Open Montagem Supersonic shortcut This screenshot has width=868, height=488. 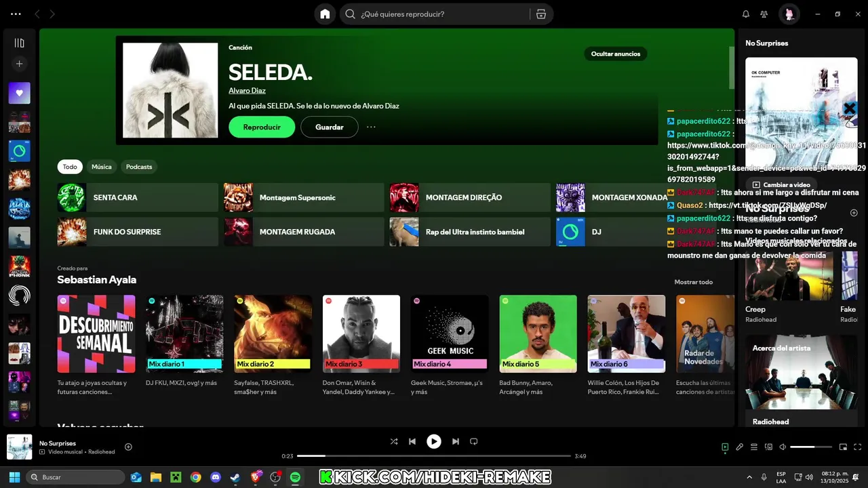pos(304,197)
